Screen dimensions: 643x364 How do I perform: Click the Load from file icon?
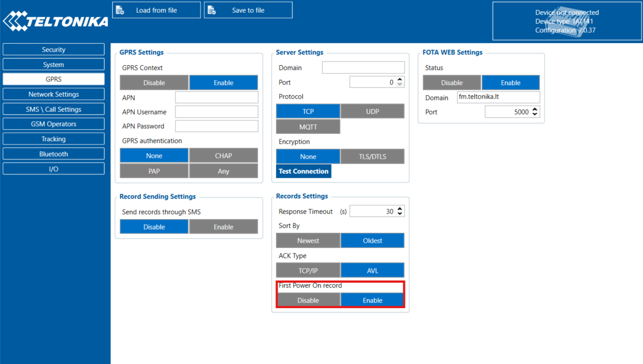[x=120, y=10]
